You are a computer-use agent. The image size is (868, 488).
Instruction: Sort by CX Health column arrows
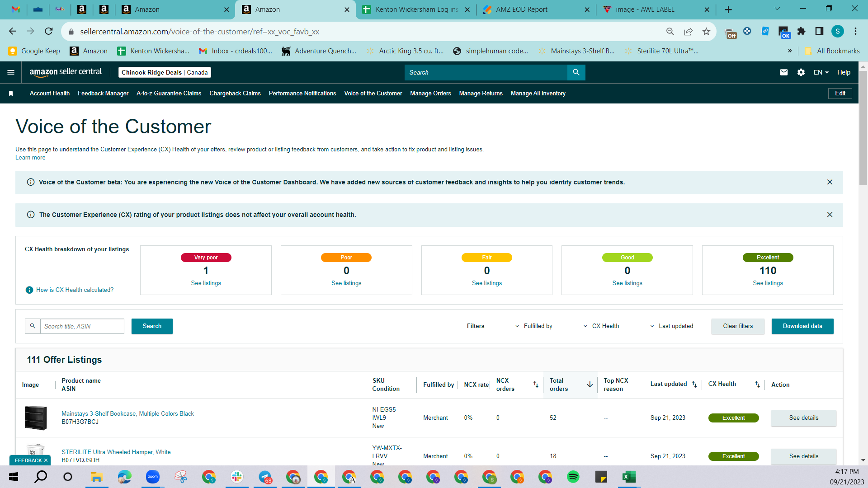(x=757, y=385)
